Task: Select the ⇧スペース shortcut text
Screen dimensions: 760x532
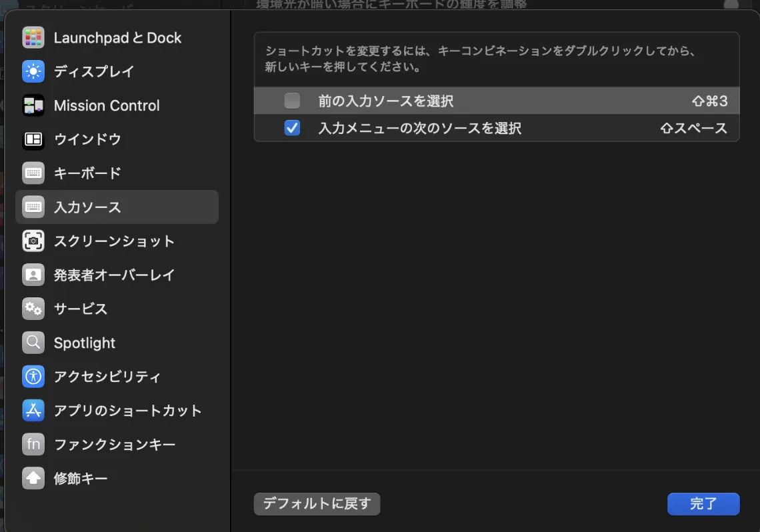Action: [693, 128]
